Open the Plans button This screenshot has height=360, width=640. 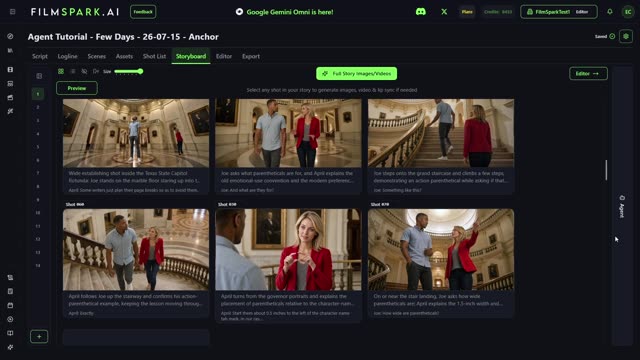467,12
